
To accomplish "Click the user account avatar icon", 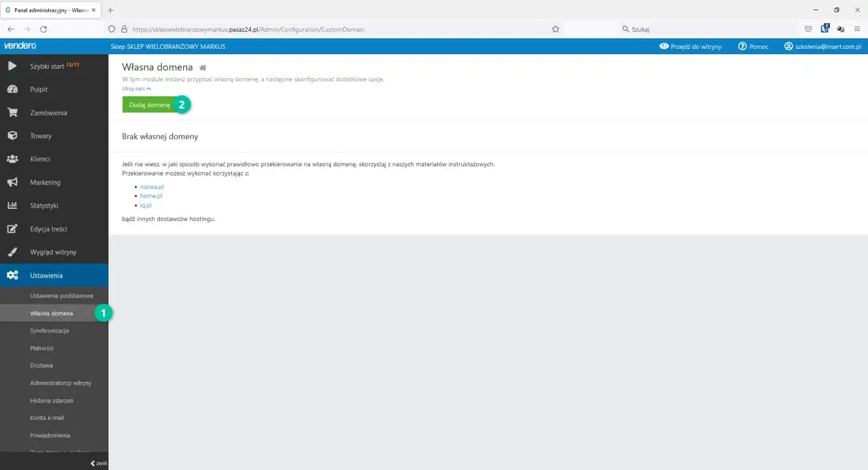I will (x=789, y=46).
